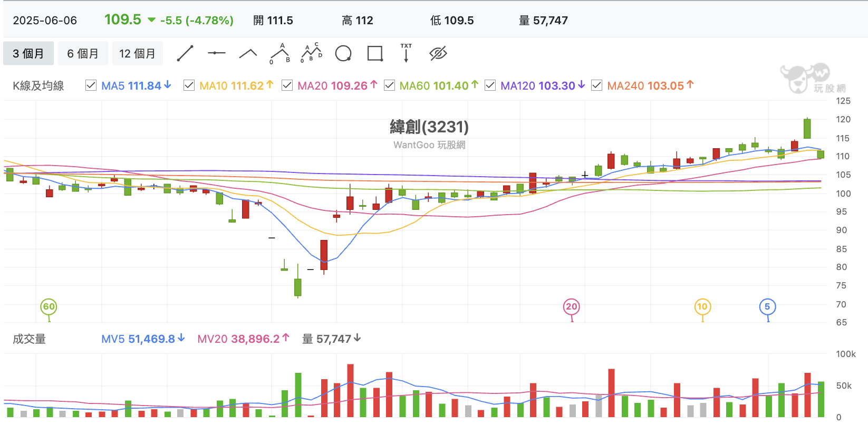Click the MA10 111.62 label
Viewport: 868px width, 424px height.
(x=236, y=85)
